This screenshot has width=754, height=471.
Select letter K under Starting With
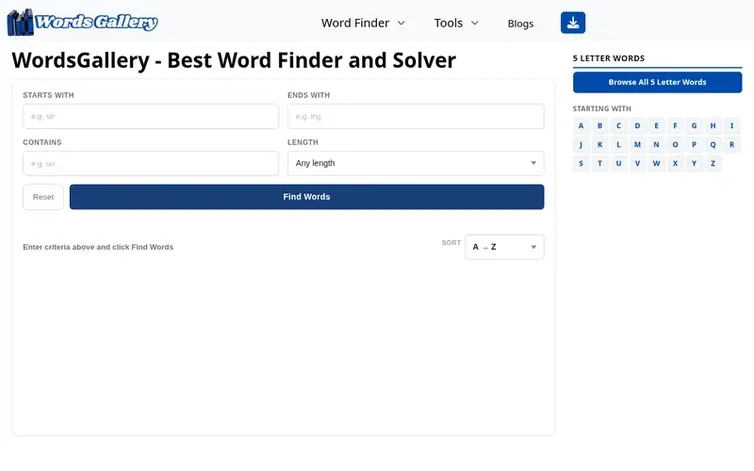pyautogui.click(x=600, y=145)
